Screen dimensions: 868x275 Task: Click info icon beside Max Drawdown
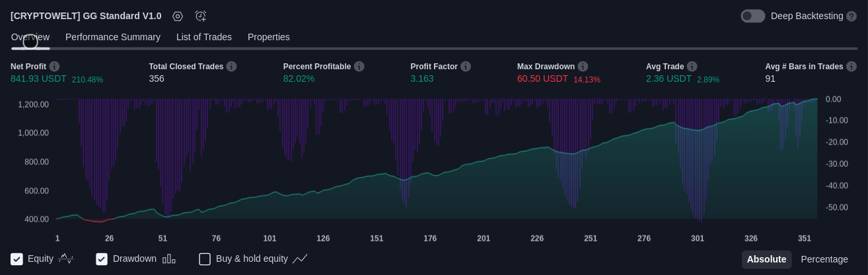pos(583,67)
